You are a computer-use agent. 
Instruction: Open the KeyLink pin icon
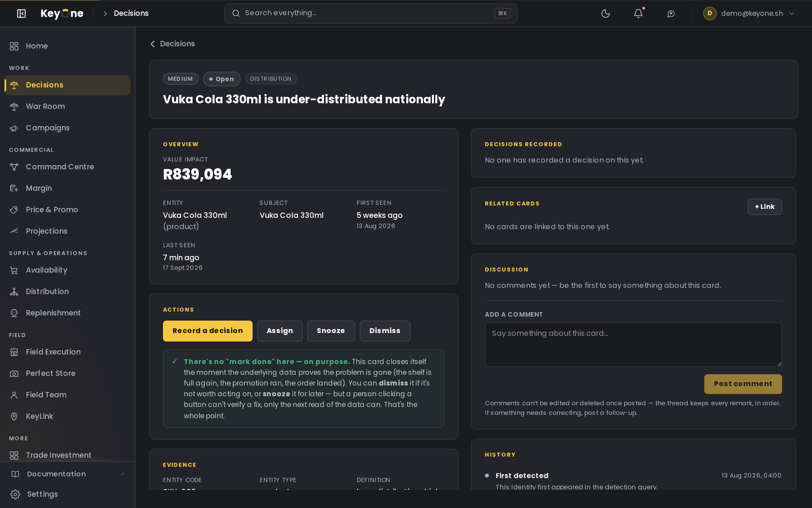(14, 417)
